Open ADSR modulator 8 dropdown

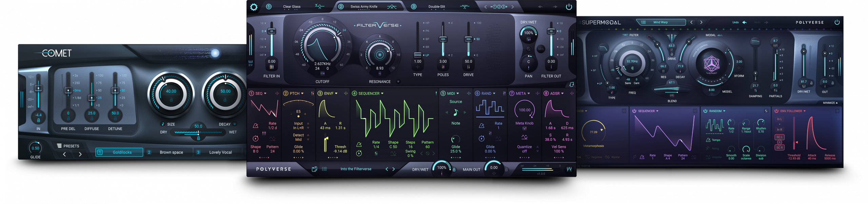(562, 94)
